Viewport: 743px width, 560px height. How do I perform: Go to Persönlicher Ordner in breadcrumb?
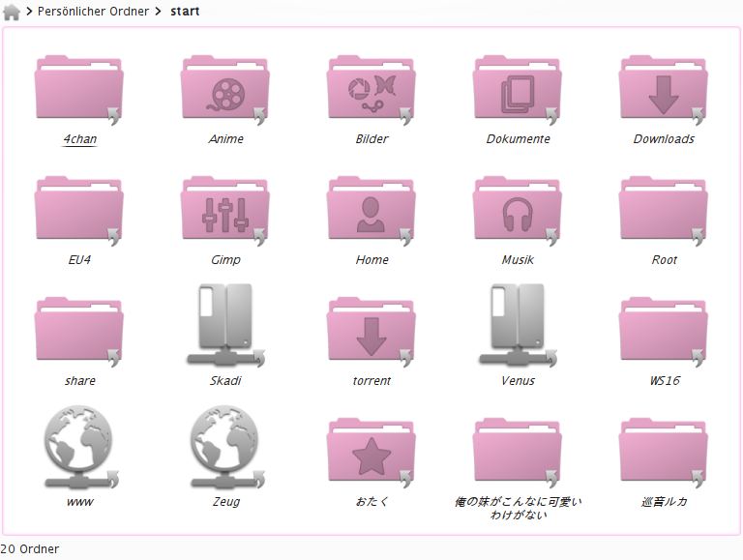click(x=93, y=12)
